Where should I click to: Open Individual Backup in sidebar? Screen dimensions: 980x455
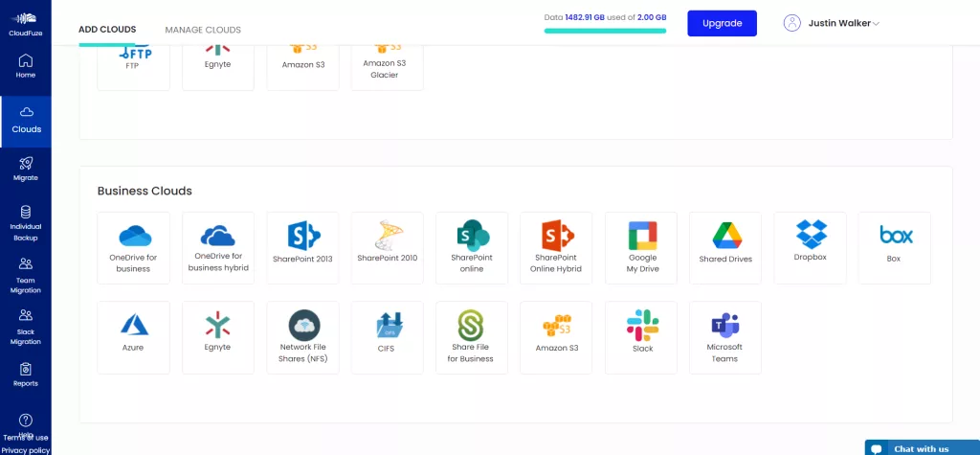click(x=26, y=223)
